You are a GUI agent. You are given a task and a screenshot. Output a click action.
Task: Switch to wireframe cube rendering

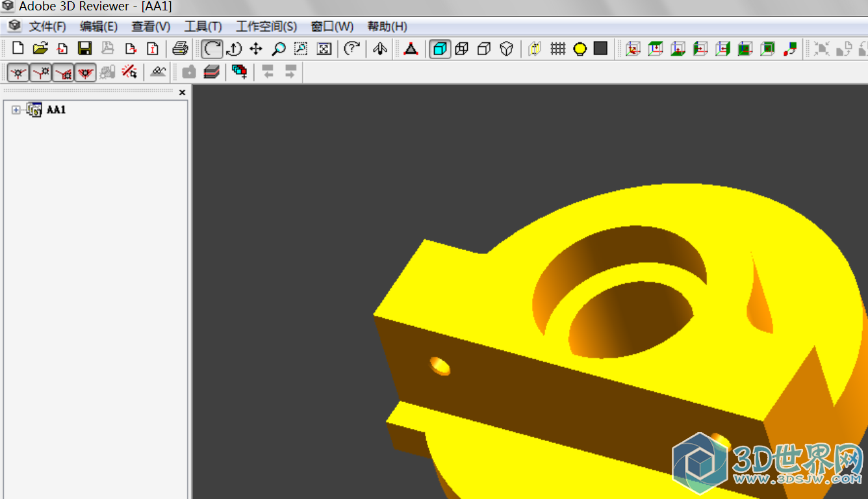(462, 49)
